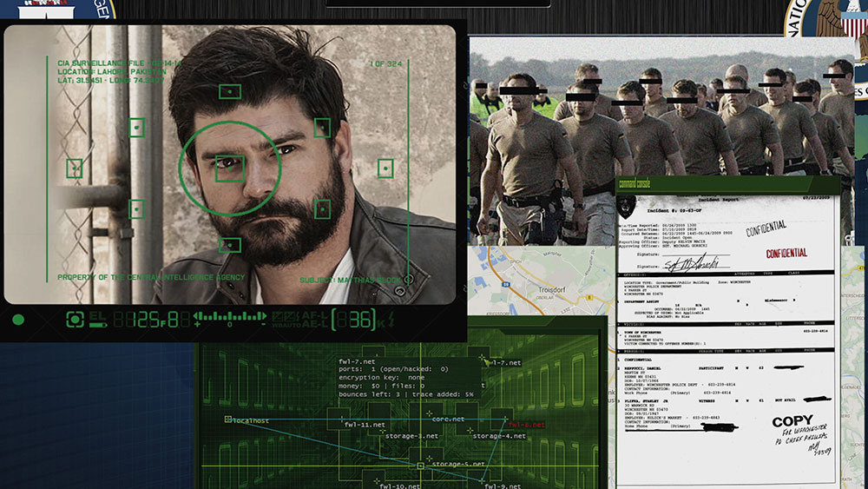Select the fwl-10.net node
Image resolution: width=868 pixels, height=489 pixels.
pos(399,486)
